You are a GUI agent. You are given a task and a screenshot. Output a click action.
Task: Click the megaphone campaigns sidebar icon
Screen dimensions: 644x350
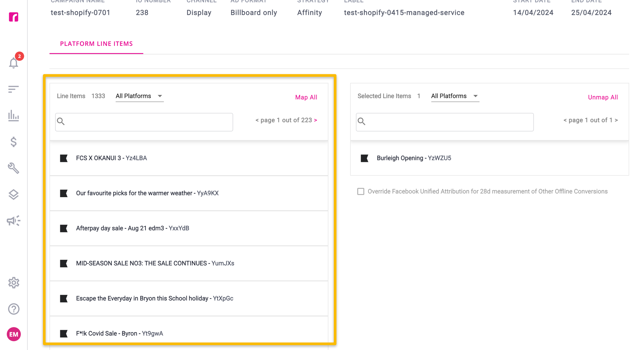(14, 221)
